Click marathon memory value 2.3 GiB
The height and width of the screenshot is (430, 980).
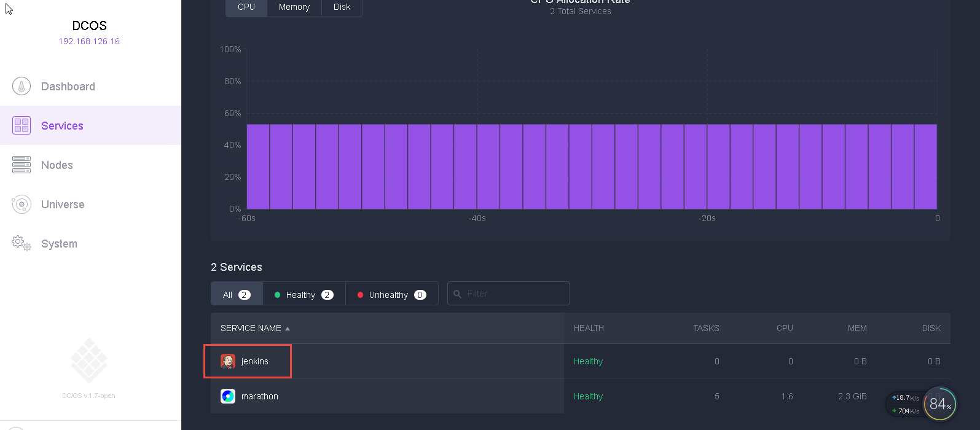tap(852, 396)
